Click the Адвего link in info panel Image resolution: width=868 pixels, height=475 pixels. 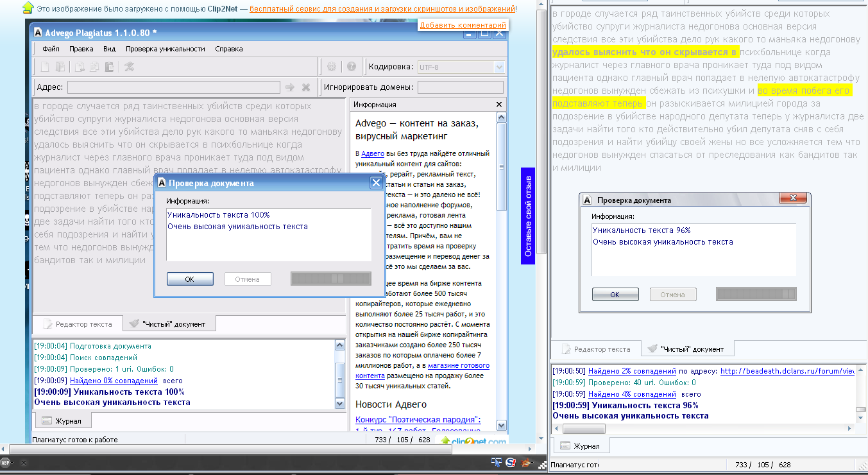click(373, 153)
